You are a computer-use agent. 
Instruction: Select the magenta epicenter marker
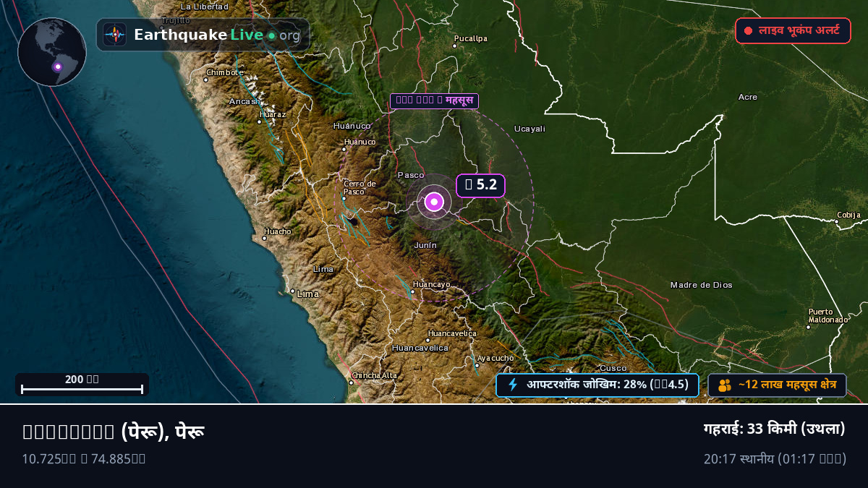(x=434, y=202)
